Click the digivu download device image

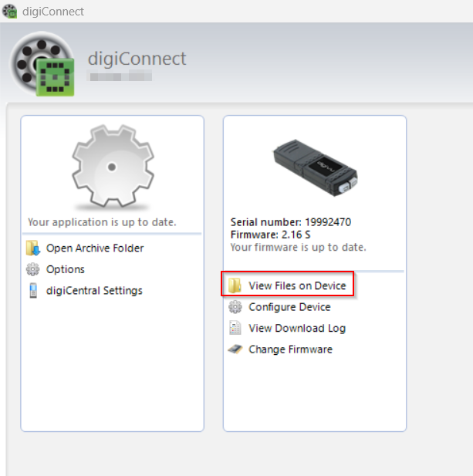coord(316,168)
